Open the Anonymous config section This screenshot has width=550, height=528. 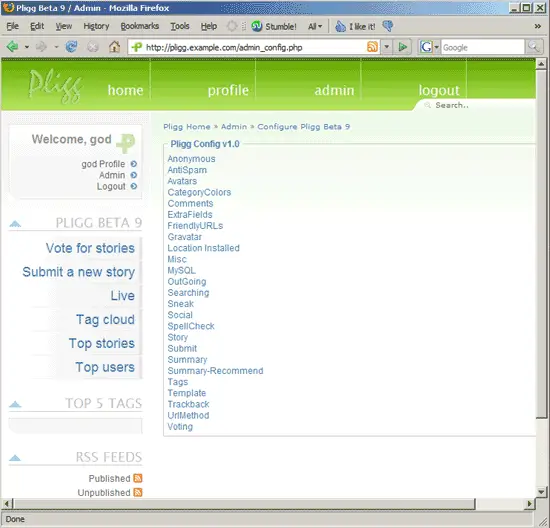[191, 159]
